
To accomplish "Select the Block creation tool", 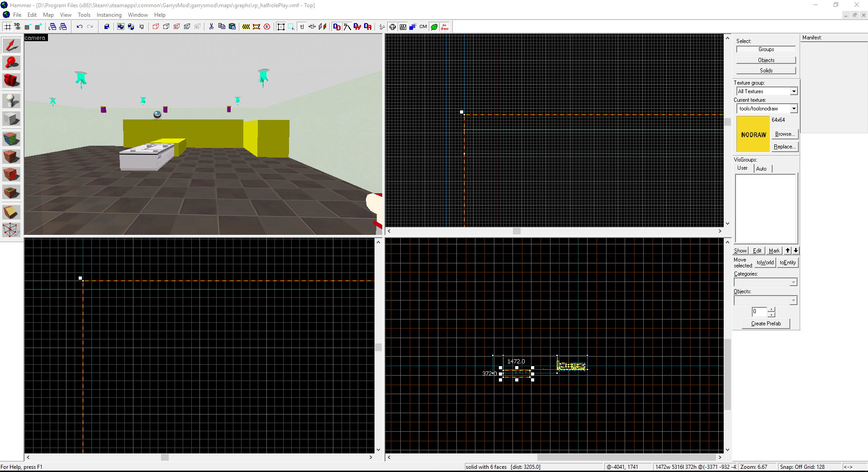I will pos(11,119).
